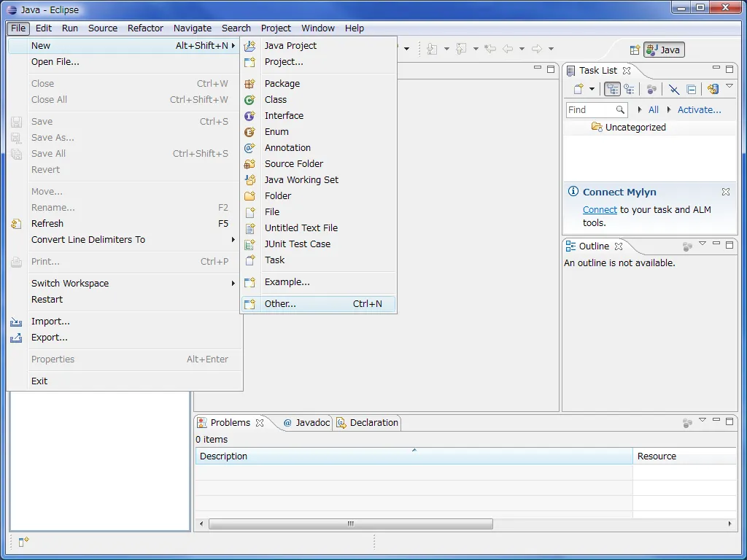Select the Java perspective button

point(664,50)
